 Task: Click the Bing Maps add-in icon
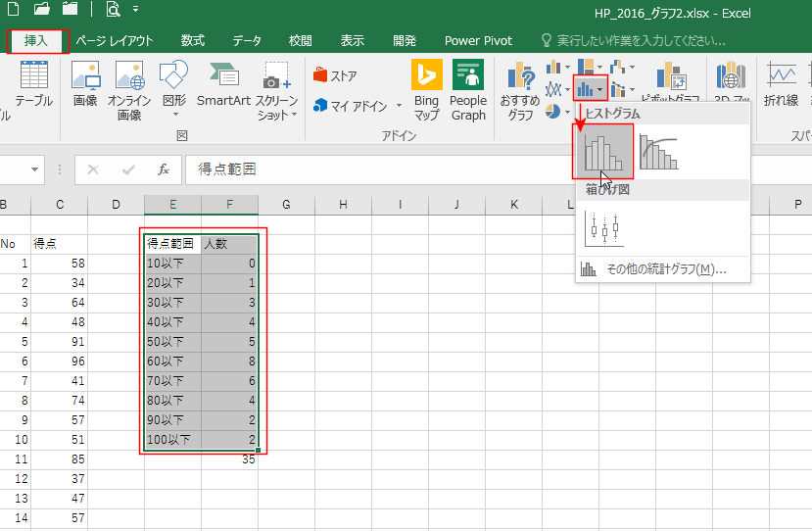tap(426, 89)
